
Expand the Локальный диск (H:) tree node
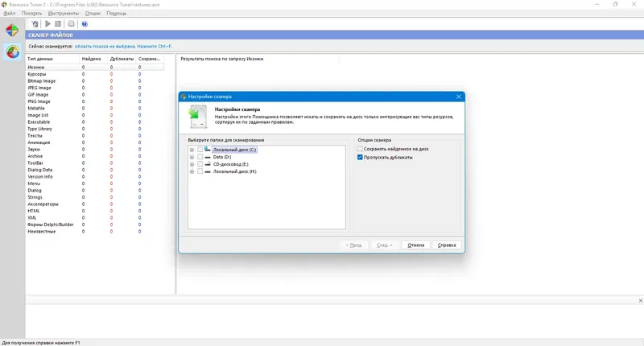click(192, 171)
